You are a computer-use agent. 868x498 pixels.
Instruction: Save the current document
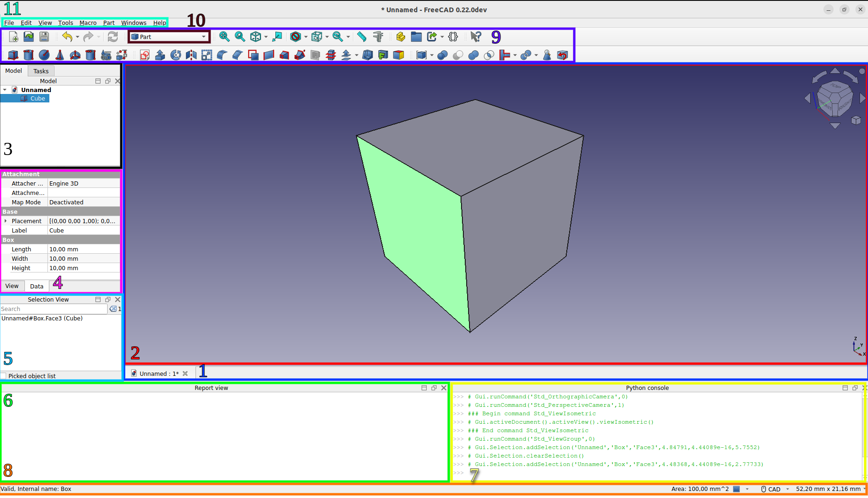click(44, 37)
